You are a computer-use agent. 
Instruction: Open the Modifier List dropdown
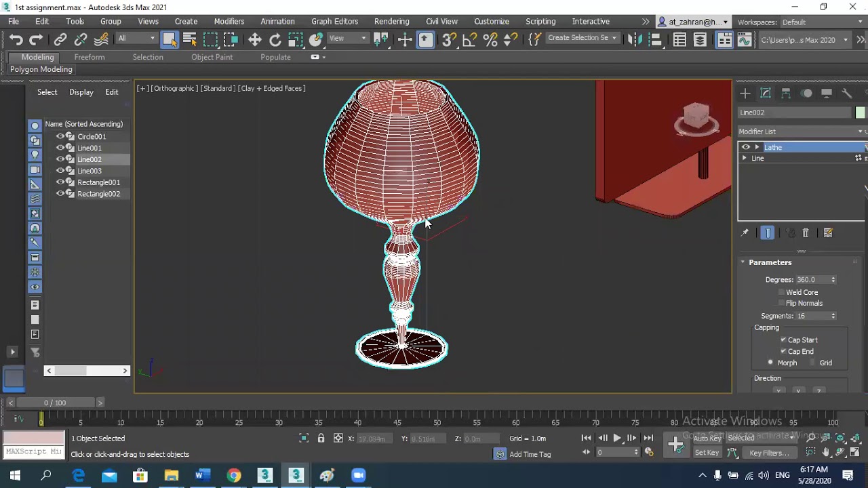802,131
